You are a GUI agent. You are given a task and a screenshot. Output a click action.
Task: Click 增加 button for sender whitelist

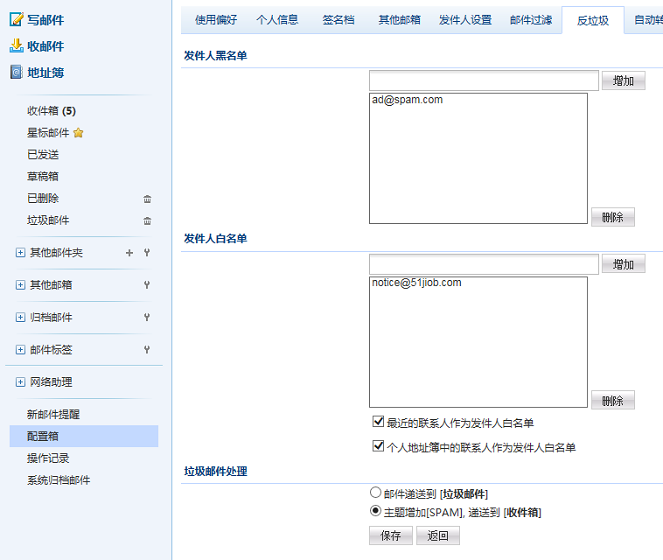coord(623,264)
